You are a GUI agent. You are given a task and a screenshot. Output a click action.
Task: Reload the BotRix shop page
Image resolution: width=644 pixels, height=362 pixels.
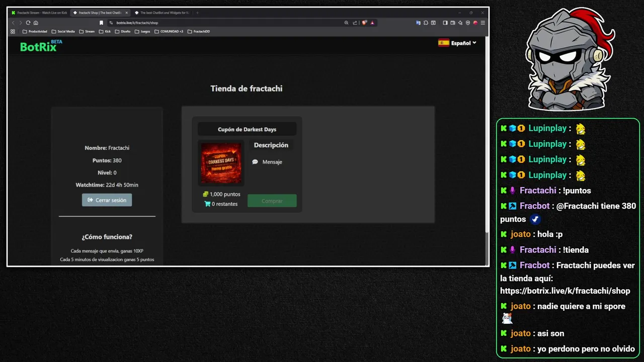coord(28,23)
